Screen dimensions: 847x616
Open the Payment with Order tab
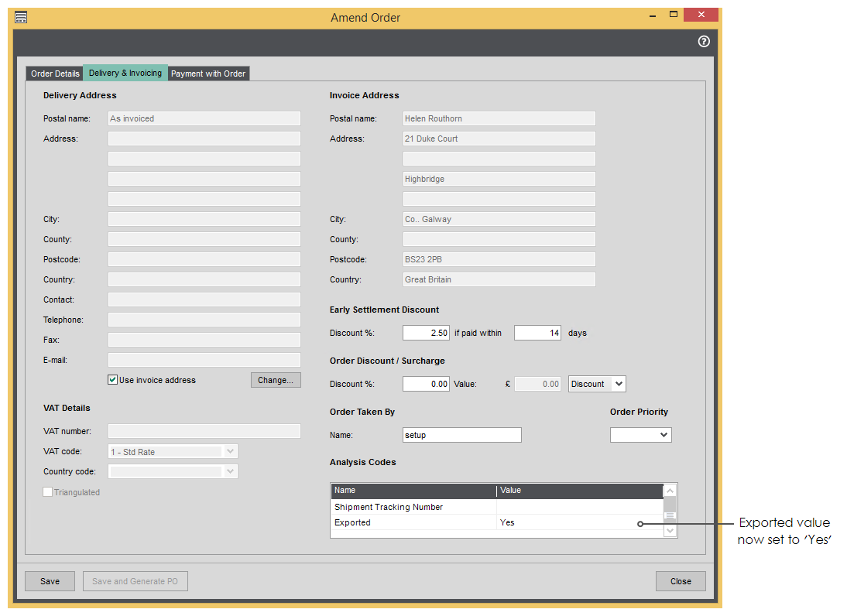208,74
